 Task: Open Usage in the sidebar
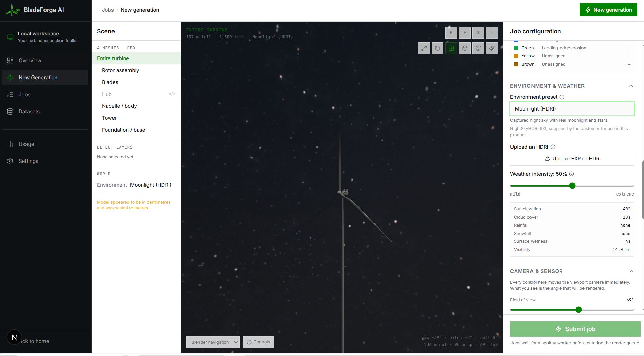pyautogui.click(x=45, y=144)
